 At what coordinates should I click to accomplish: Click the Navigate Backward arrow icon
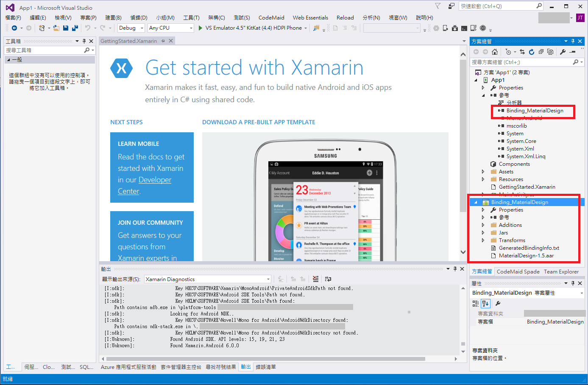point(14,28)
